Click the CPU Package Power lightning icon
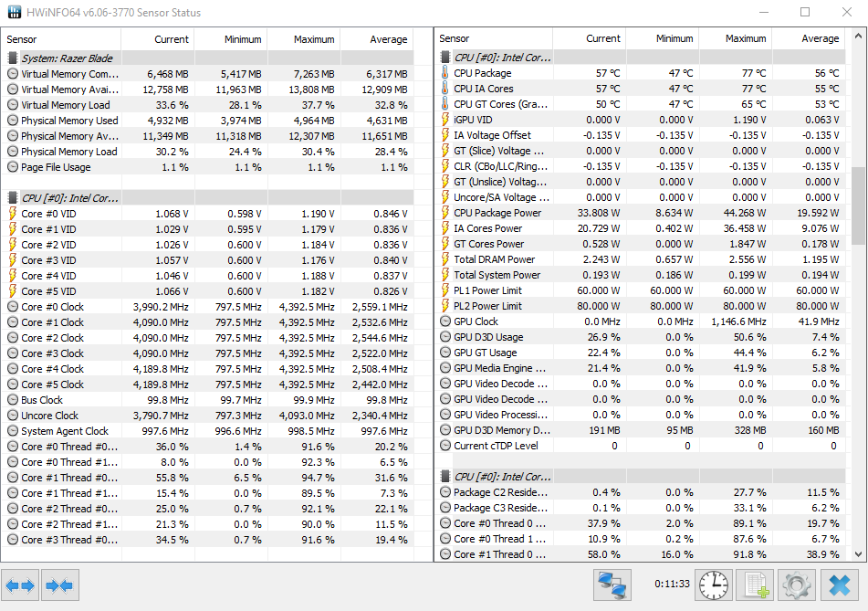The height and width of the screenshot is (611, 868). tap(445, 213)
